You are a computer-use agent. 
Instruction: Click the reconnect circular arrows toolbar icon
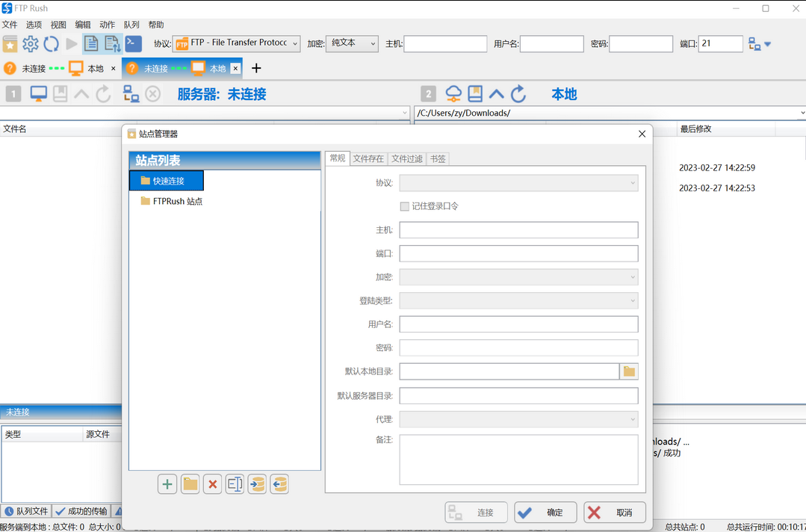pos(51,44)
